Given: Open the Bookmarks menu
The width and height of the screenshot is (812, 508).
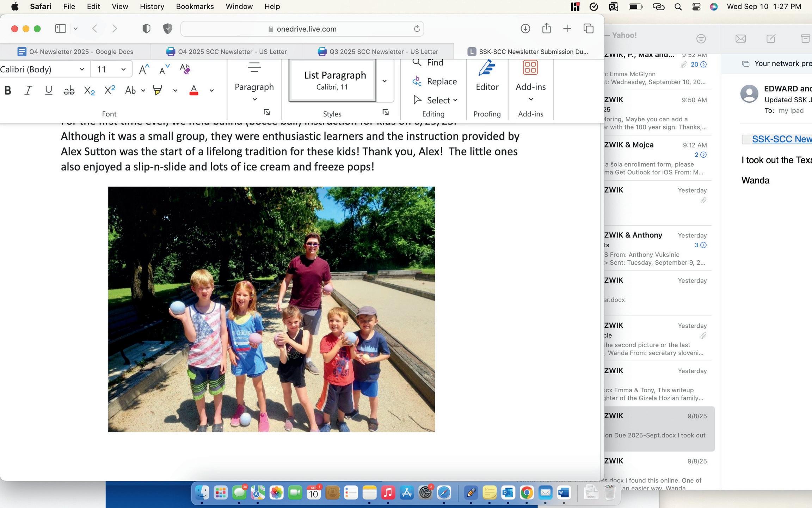Looking at the screenshot, I should (x=195, y=6).
